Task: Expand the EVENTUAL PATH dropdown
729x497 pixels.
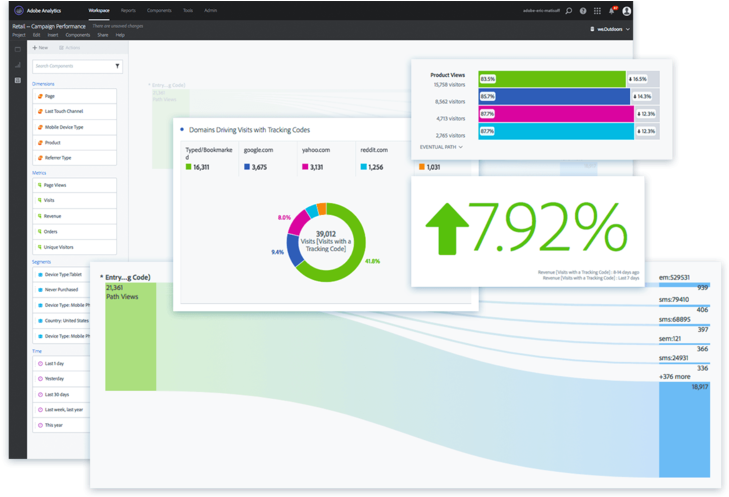Action: [441, 147]
